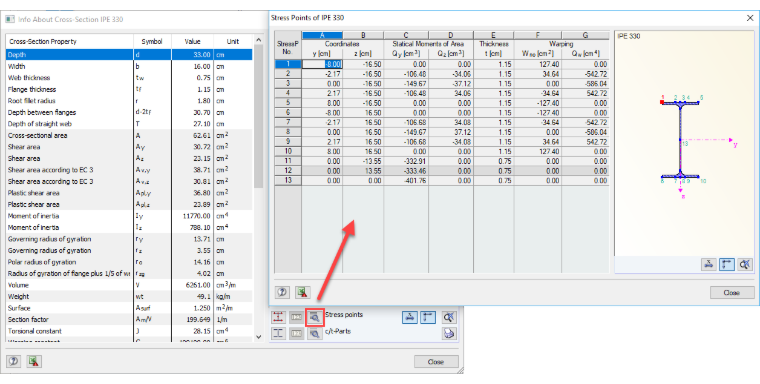
Task: Click Web thickness property row
Action: pos(129,78)
